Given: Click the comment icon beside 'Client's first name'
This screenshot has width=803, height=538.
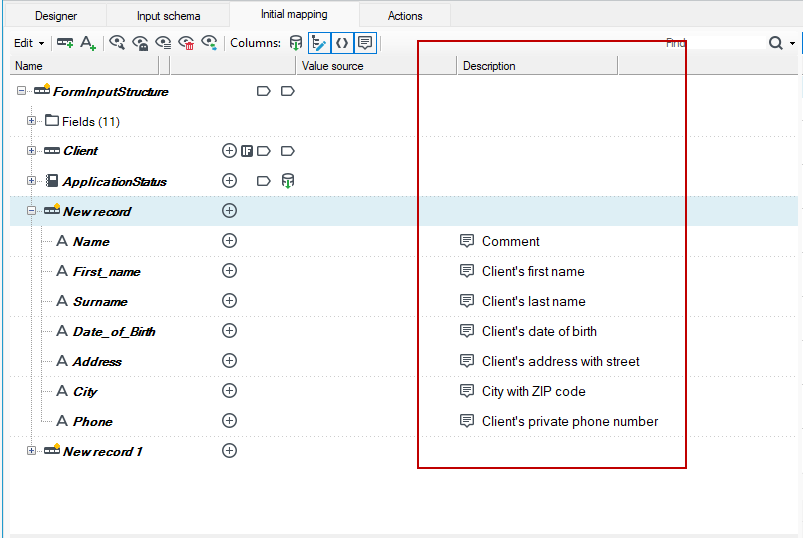Looking at the screenshot, I should (467, 271).
